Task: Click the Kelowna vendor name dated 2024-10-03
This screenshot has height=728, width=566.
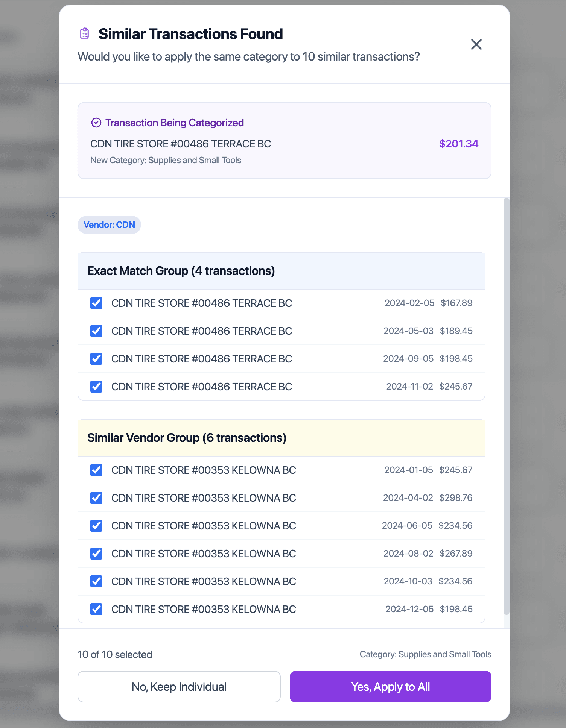Action: (x=204, y=581)
